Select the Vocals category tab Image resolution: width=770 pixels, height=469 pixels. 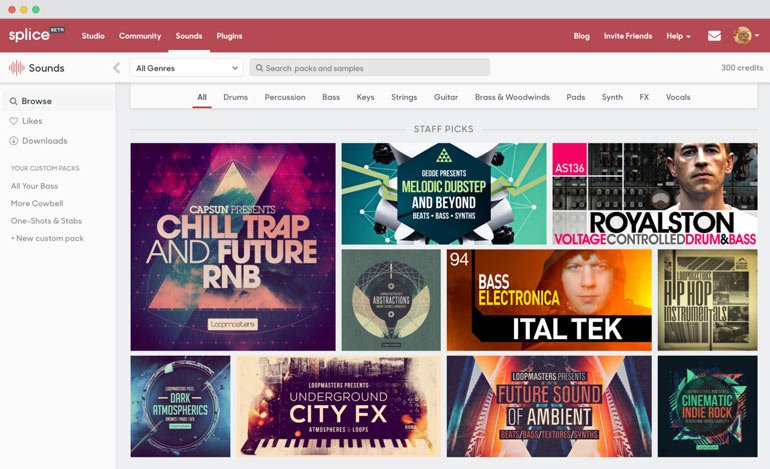click(x=678, y=97)
